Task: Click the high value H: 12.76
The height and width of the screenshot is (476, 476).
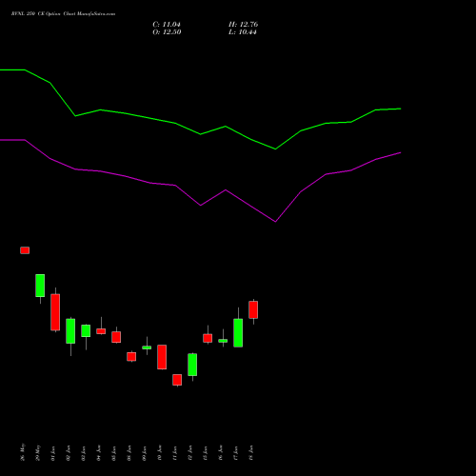Action: click(x=243, y=25)
